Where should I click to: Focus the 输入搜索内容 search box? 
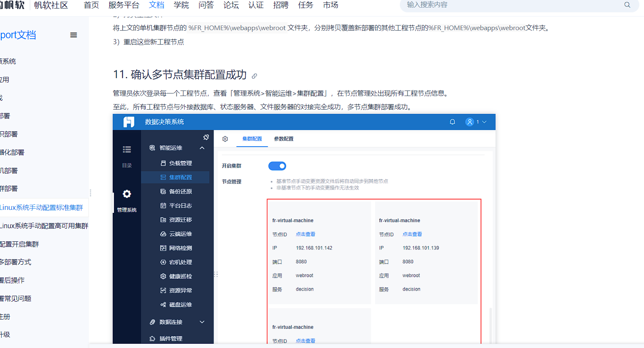click(x=513, y=5)
